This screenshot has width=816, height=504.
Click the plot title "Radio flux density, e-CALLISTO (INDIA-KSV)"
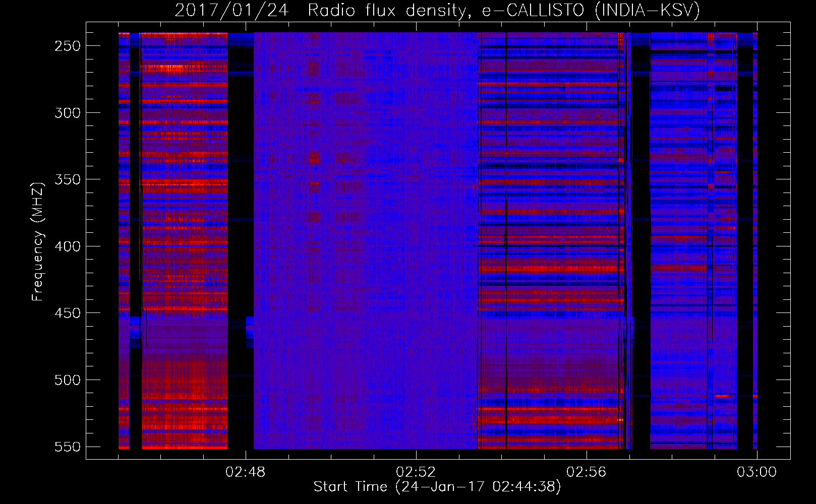point(504,10)
